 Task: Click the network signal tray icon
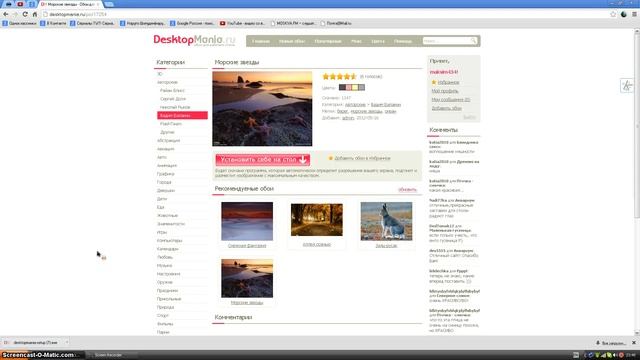603,355
